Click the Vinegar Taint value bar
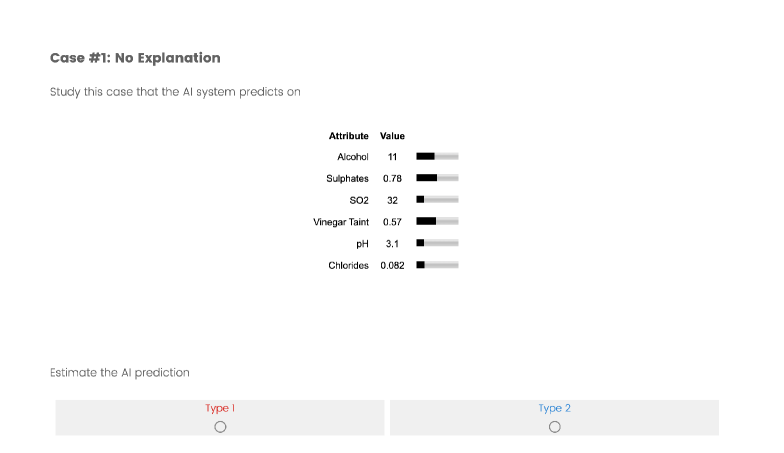 pyautogui.click(x=437, y=221)
